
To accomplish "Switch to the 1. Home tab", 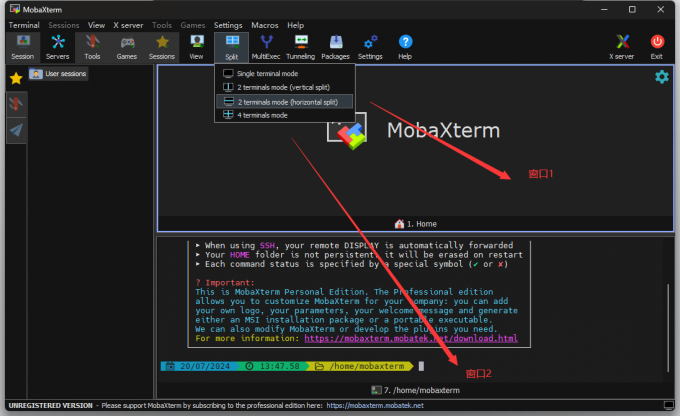I will pos(415,224).
